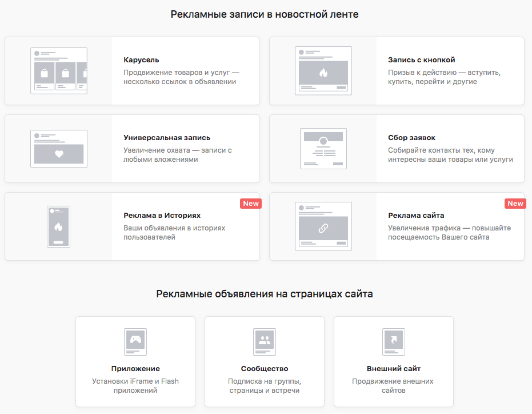
Task: Select the Карусель ad format title
Action: [x=141, y=60]
